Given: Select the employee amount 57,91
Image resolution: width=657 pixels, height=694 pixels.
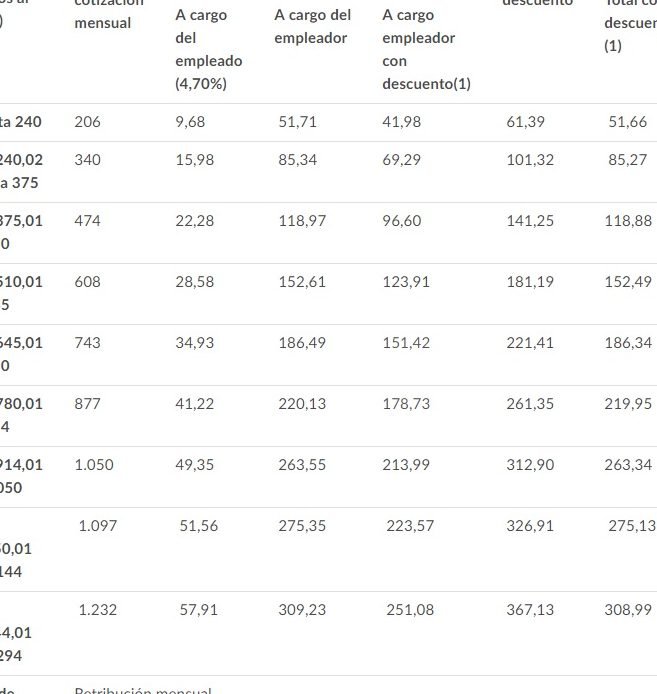Looking at the screenshot, I should tap(198, 609).
